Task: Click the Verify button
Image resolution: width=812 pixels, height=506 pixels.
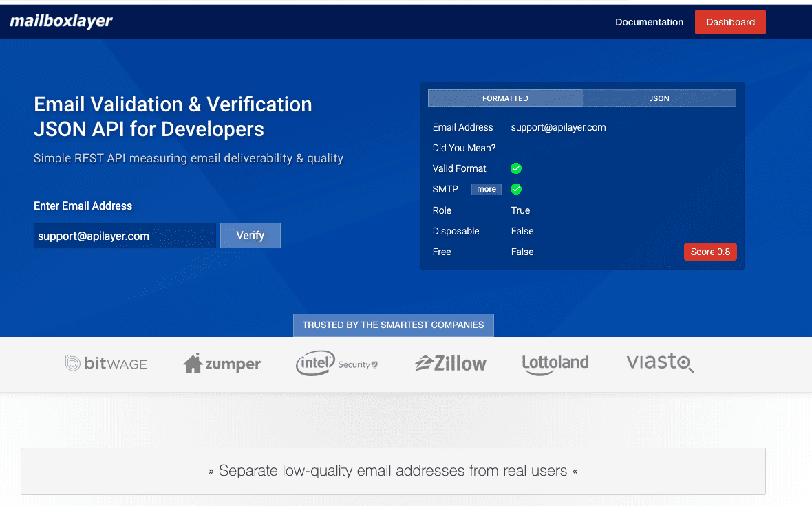Action: pos(250,235)
